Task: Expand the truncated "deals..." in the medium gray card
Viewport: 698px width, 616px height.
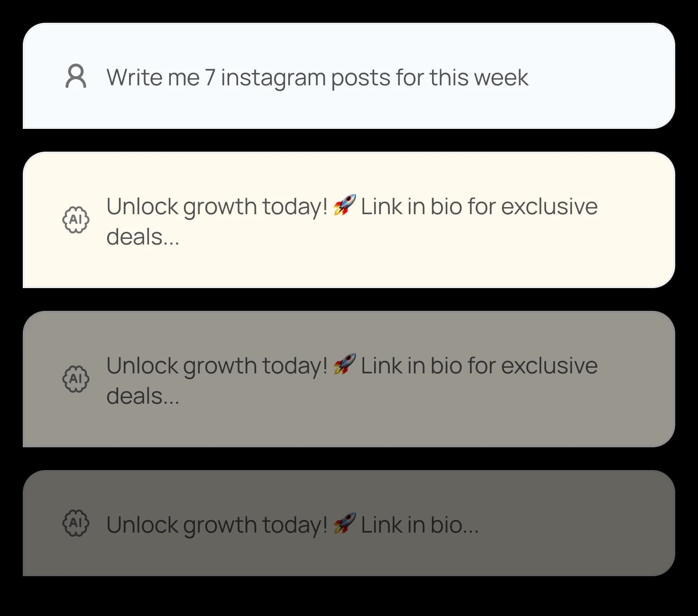Action: coord(143,396)
